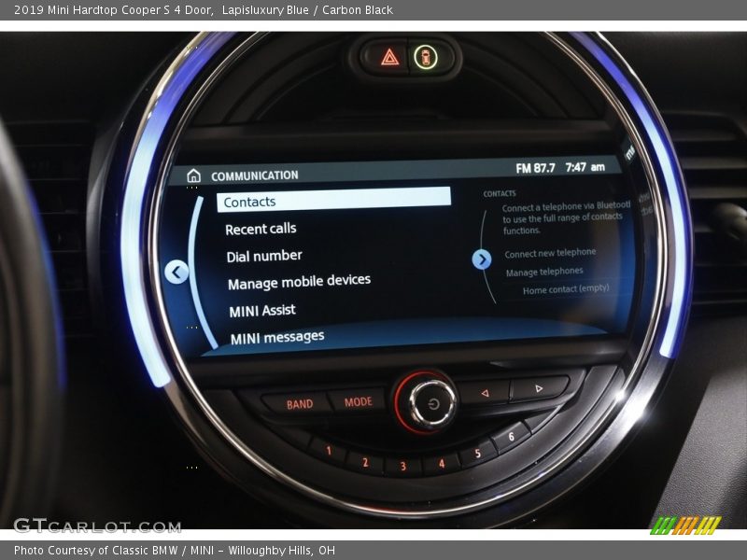Push radio preset button 4
Image resolution: width=747 pixels, height=560 pixels.
click(x=441, y=463)
